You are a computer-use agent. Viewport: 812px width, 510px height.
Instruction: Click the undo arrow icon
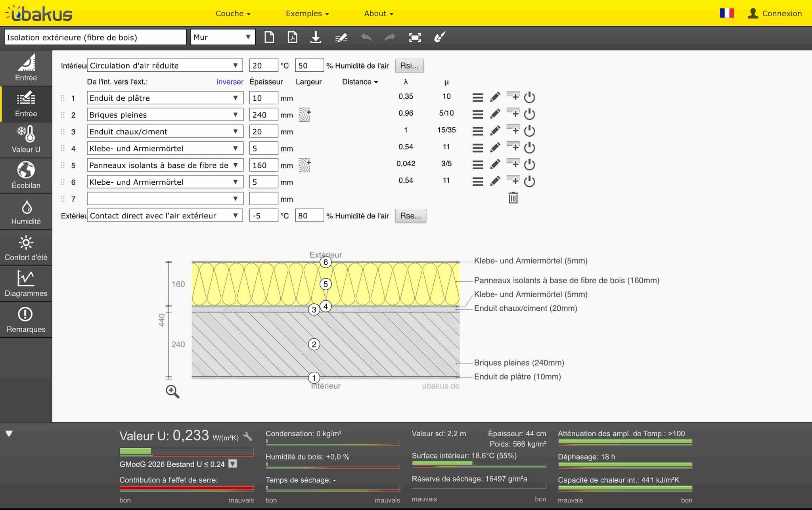tap(366, 37)
